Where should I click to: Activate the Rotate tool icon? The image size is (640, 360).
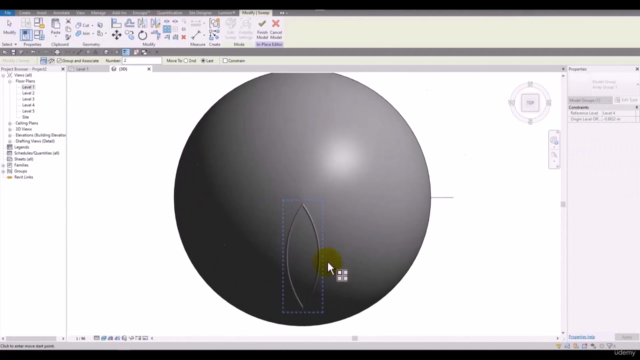(142, 35)
